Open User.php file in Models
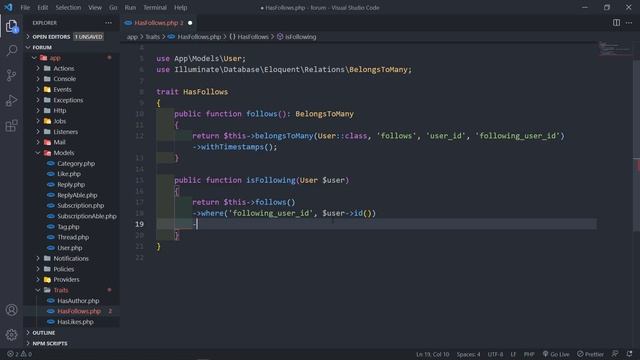640x360 pixels. point(71,248)
